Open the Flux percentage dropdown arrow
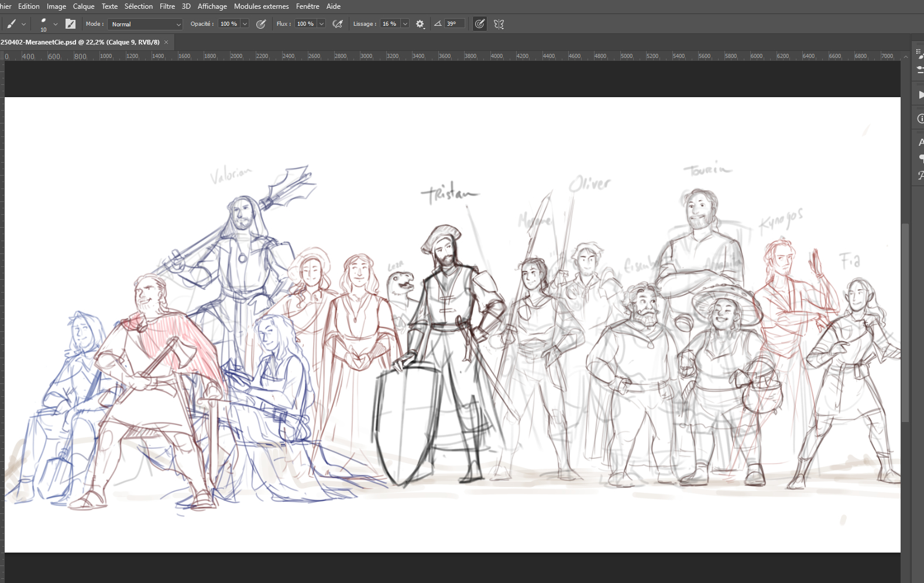Screen dimensions: 924x583 coord(321,24)
